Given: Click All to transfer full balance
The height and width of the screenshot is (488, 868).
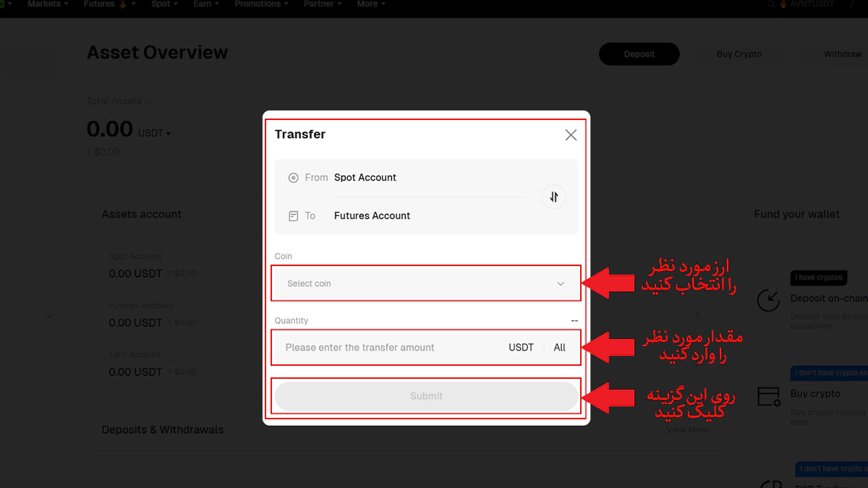Looking at the screenshot, I should (559, 348).
